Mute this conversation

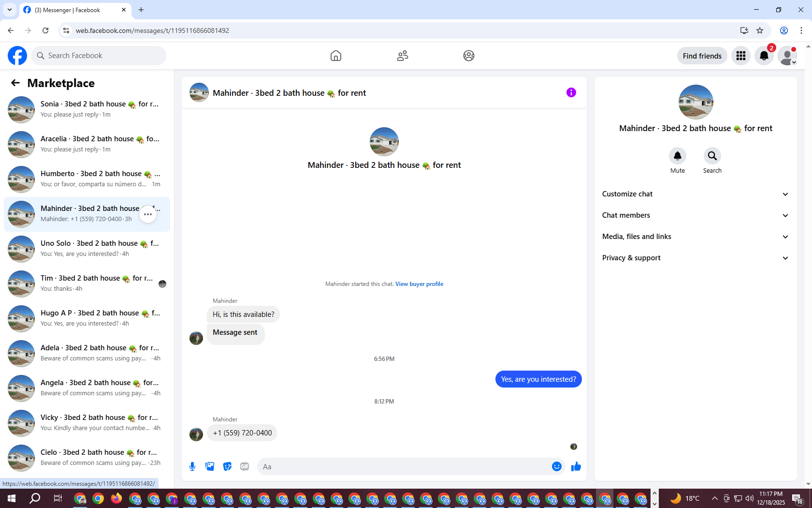[678, 156]
